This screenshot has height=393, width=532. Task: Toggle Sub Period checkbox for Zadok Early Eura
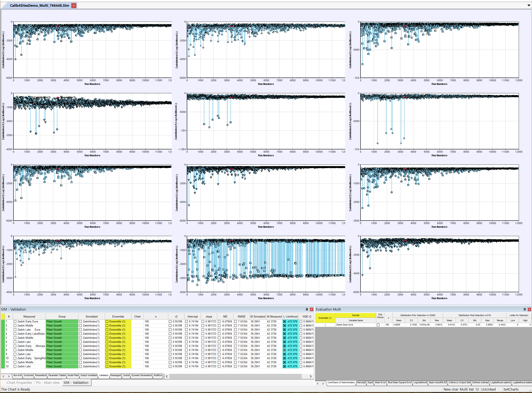378,325
